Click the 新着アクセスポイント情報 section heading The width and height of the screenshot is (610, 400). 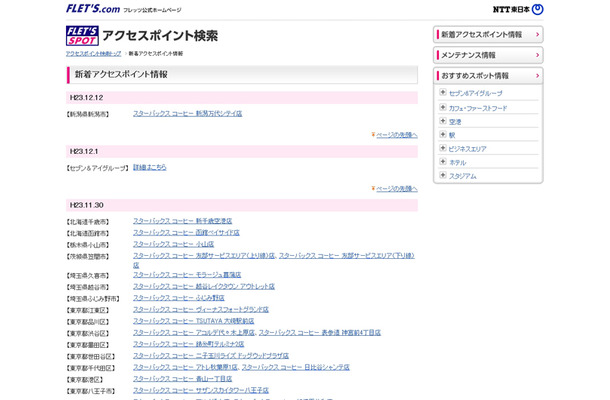pyautogui.click(x=121, y=74)
